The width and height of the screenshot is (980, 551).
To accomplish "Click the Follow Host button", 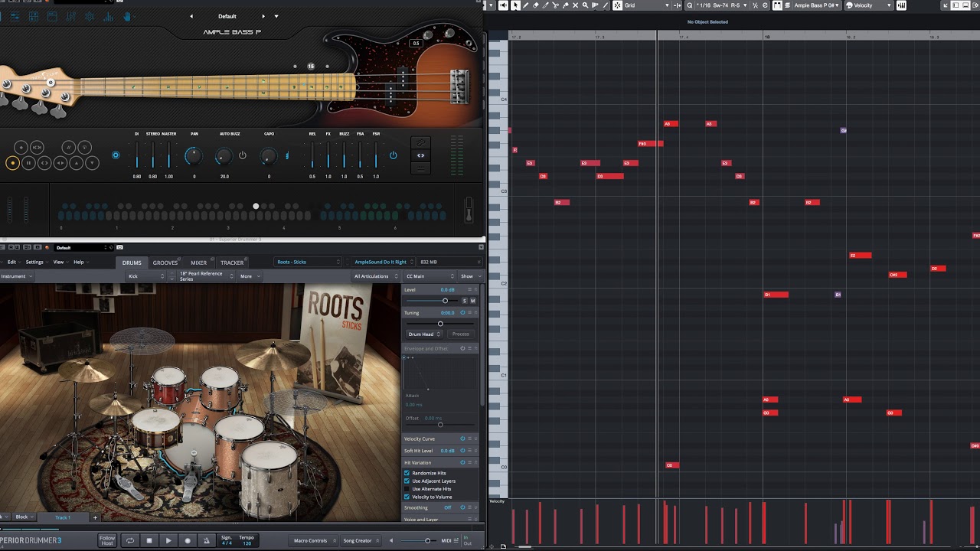I will pos(107,540).
